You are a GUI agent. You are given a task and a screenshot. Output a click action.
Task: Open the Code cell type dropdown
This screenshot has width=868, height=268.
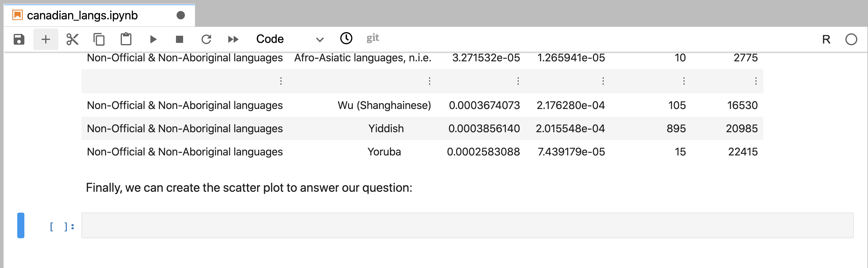pyautogui.click(x=290, y=39)
